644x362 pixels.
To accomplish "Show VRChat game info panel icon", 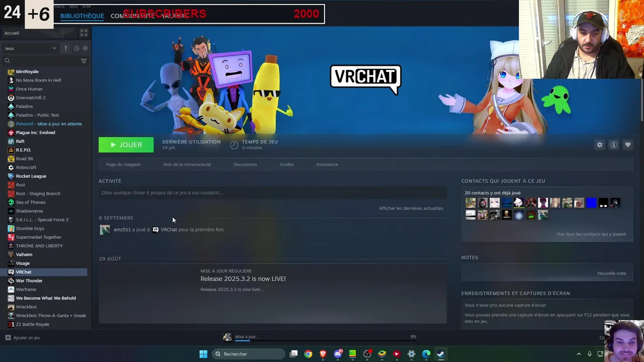I will click(x=613, y=145).
